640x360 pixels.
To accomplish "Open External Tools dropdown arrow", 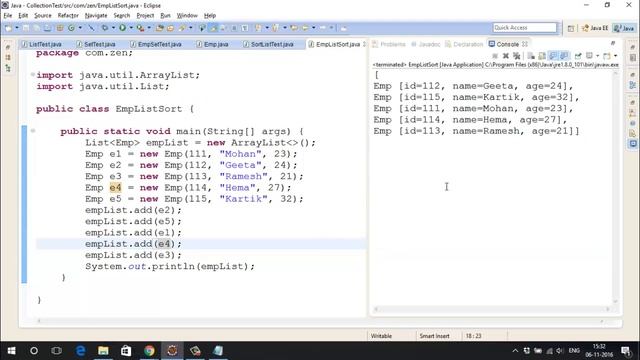I will tap(149, 28).
